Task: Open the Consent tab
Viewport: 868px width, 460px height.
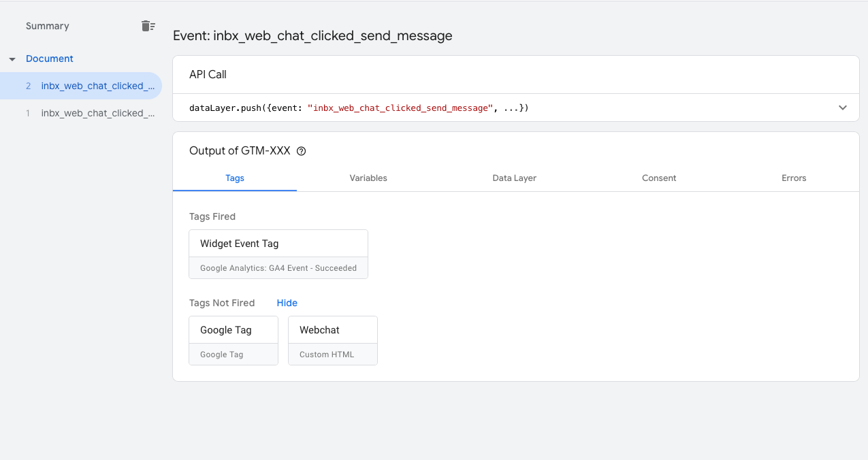Action: coord(659,178)
